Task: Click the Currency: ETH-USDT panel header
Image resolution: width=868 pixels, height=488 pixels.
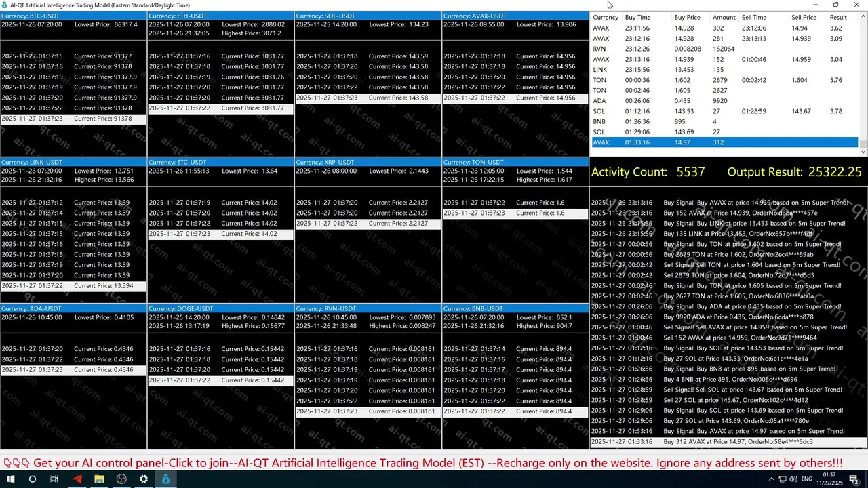Action: (220, 16)
